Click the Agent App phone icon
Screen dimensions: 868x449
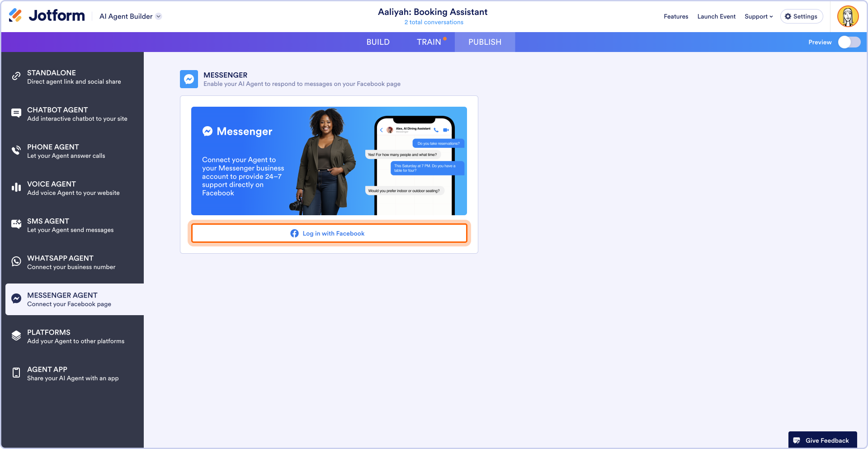[16, 373]
